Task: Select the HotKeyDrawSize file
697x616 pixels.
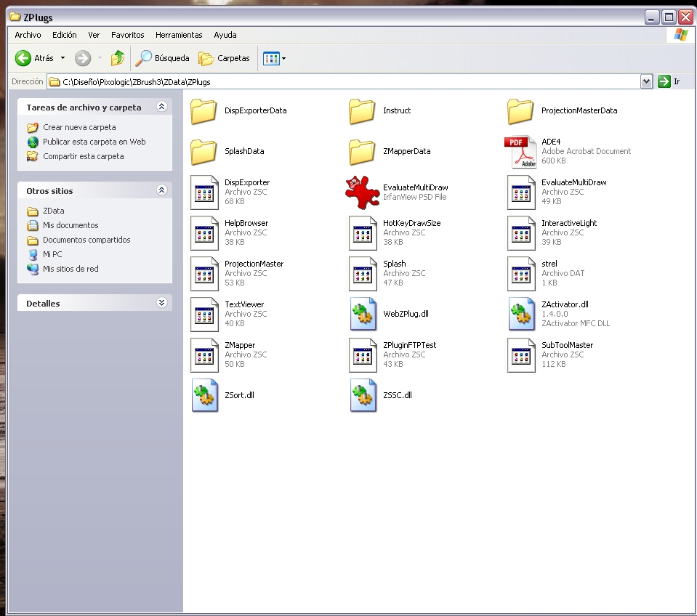Action: [395, 232]
